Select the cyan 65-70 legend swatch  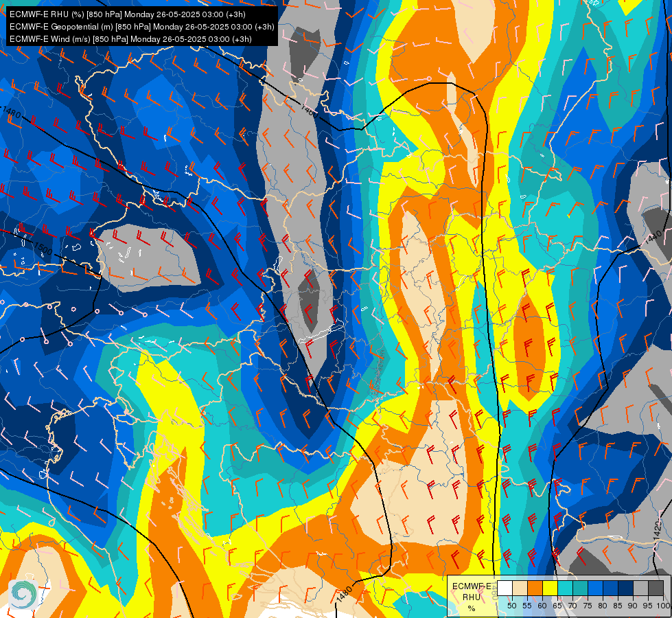coord(566,588)
